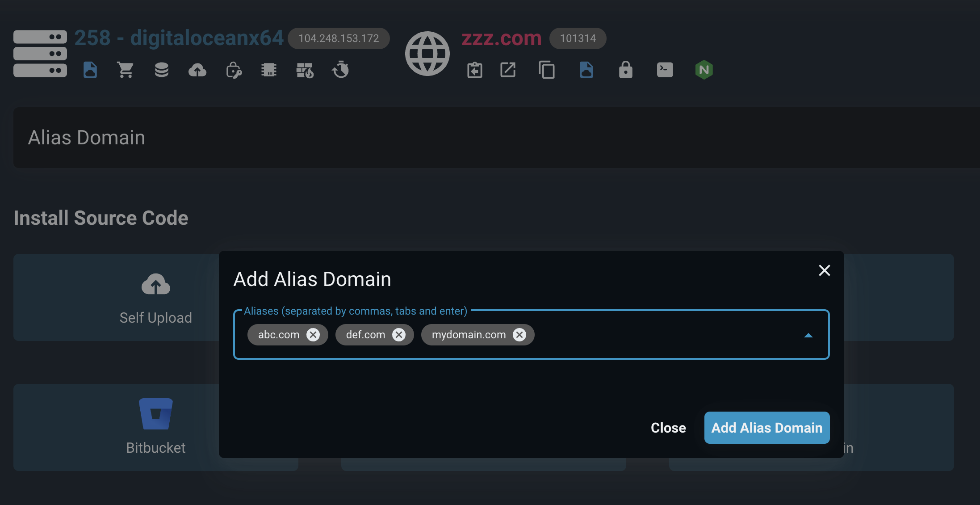Click the SSL padlock icon for zzz.com

[625, 70]
